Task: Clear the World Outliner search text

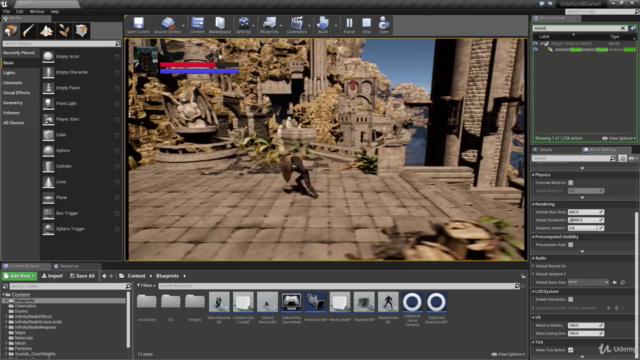Action: 623,28
